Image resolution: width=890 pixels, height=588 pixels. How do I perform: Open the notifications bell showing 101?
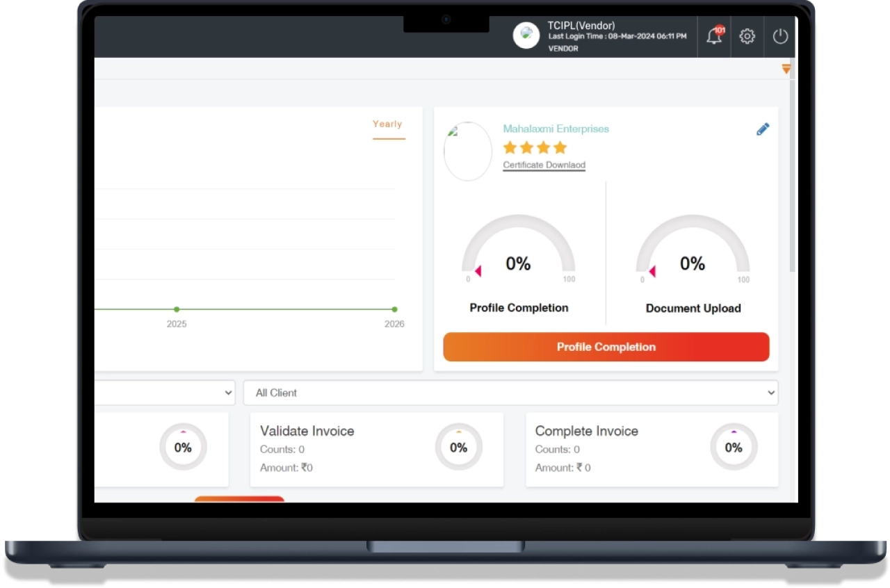pos(714,36)
